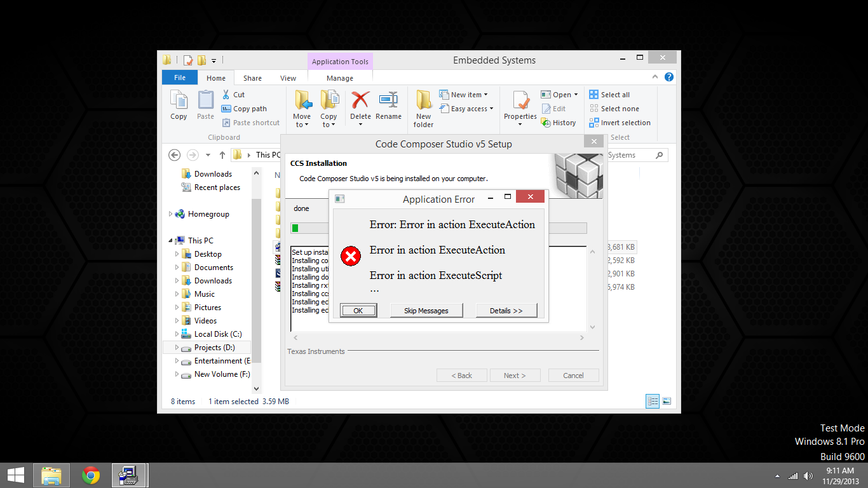Open the Move to folder menu
868x488 pixels.
[x=302, y=108]
